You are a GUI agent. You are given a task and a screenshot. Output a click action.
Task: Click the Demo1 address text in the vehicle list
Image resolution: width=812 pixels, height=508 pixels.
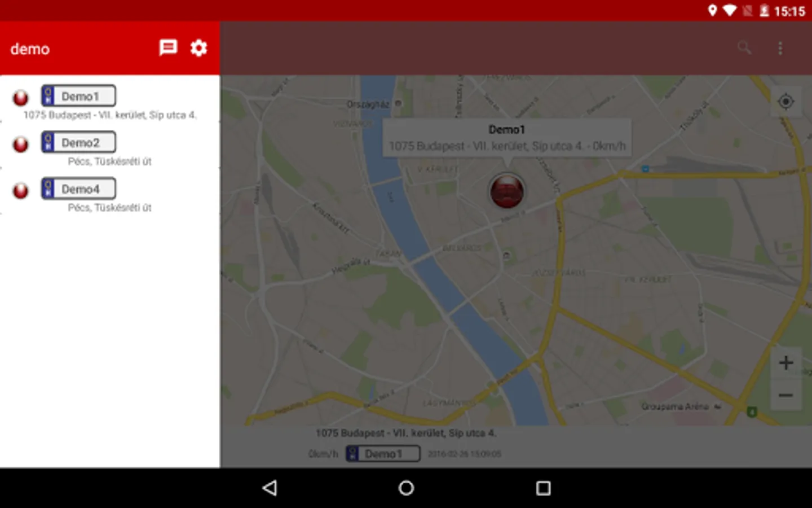(110, 115)
